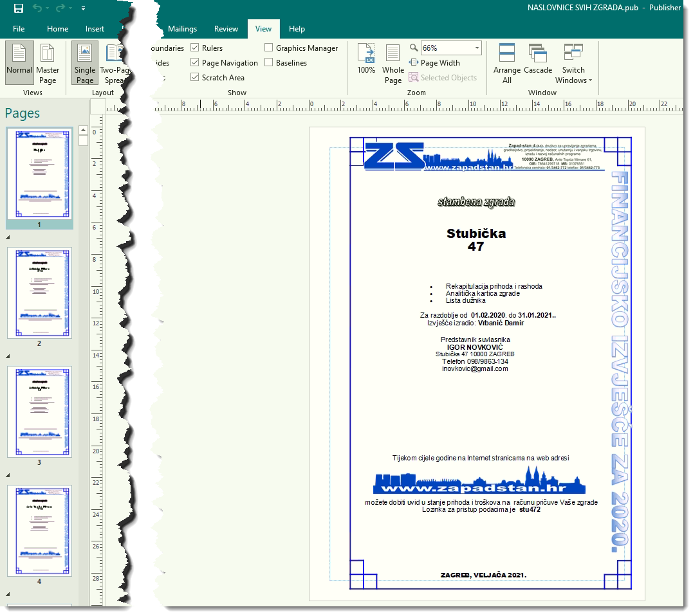
Task: Collapse the page 4 section triangle
Action: [x=8, y=594]
